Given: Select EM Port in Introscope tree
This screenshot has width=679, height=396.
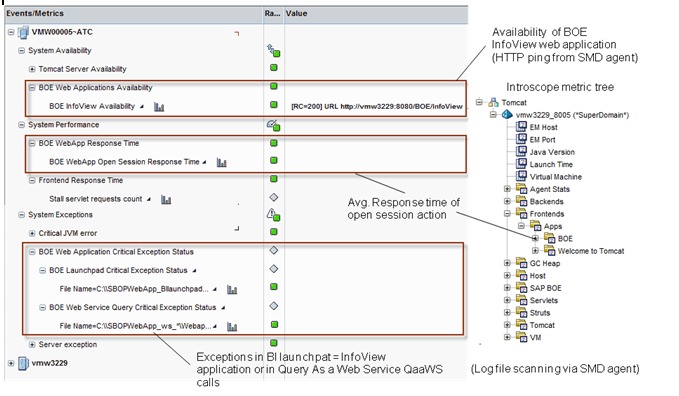Looking at the screenshot, I should [542, 140].
